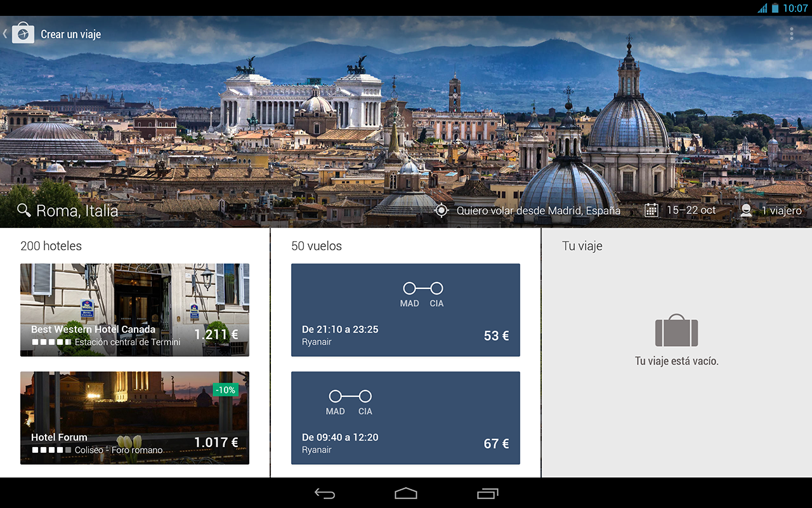
Task: Open the calendar icon for dates
Action: click(651, 210)
